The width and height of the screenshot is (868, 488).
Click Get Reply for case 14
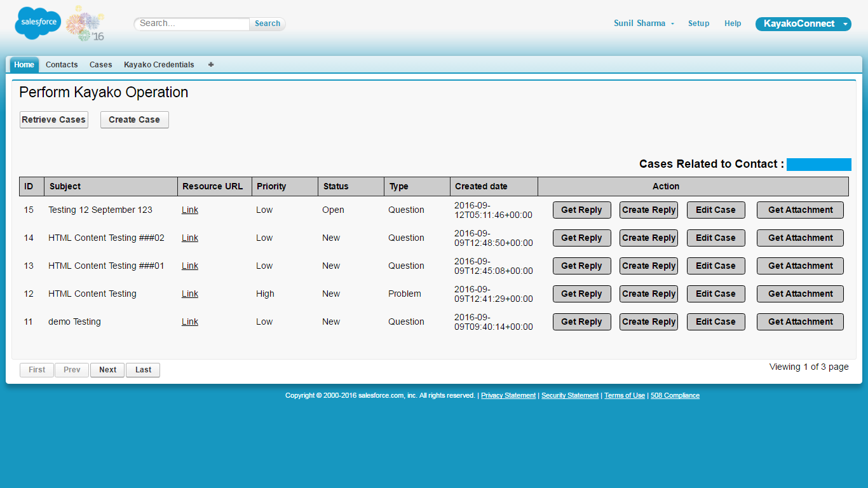(581, 238)
